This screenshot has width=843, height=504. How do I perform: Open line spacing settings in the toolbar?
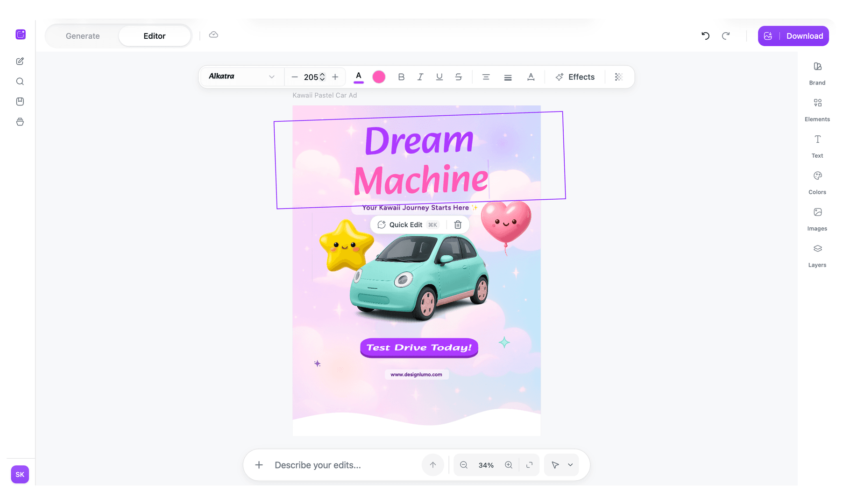(508, 77)
